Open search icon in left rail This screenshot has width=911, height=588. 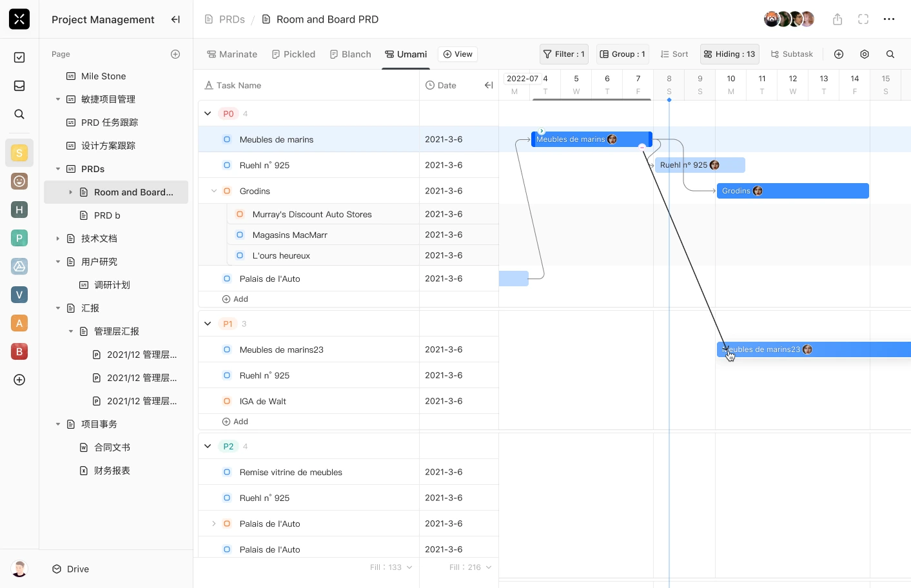pos(19,114)
